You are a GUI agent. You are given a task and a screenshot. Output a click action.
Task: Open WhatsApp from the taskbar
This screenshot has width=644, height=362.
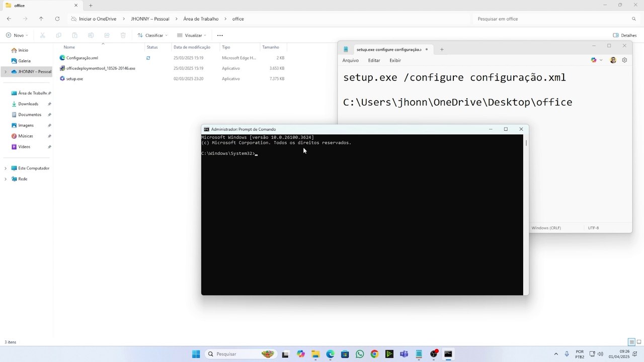tap(360, 354)
